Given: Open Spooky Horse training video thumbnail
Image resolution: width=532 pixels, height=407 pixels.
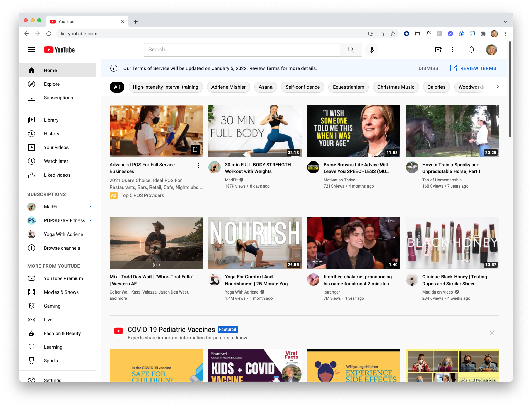Looking at the screenshot, I should tap(452, 131).
